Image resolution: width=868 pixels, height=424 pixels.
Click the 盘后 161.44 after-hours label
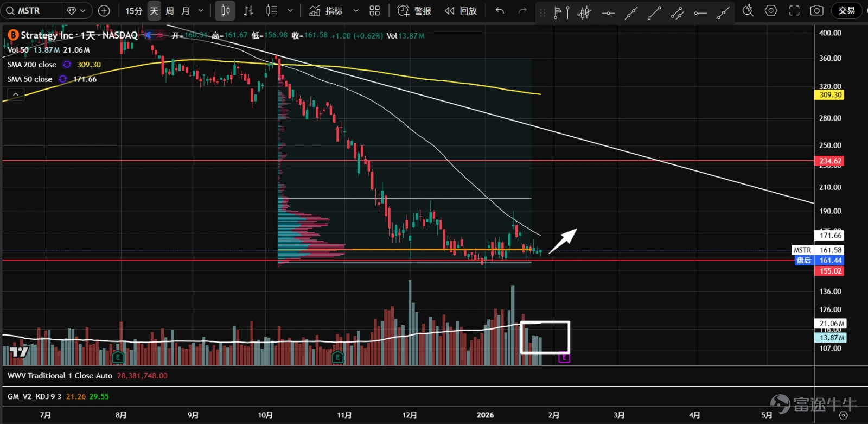[819, 261]
